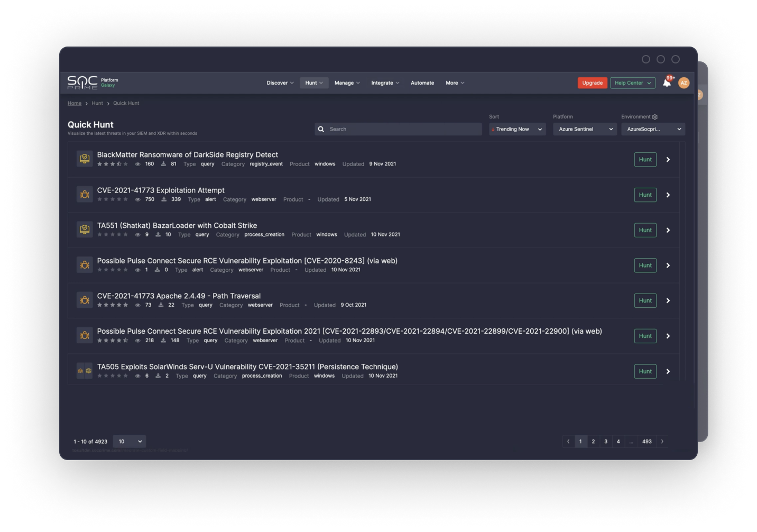Click the red Upgrade button
The height and width of the screenshot is (532, 757).
592,83
